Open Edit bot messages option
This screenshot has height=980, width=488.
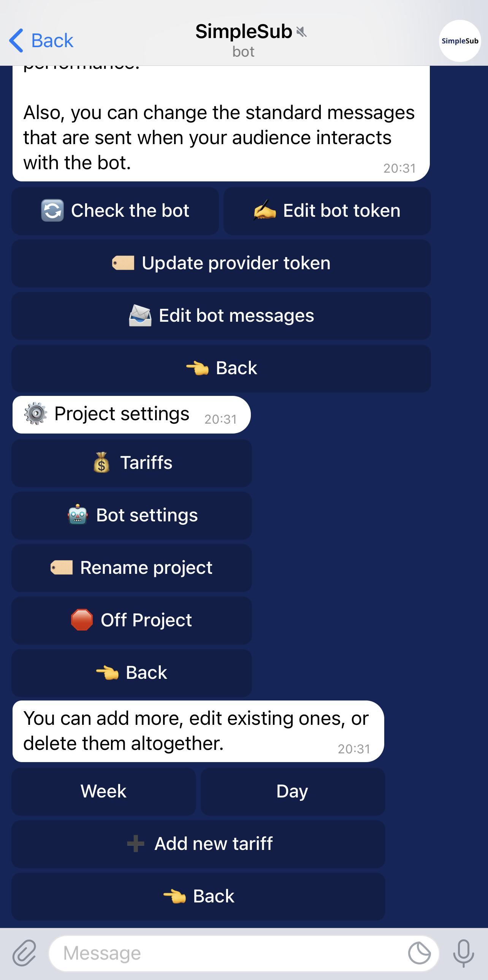221,316
